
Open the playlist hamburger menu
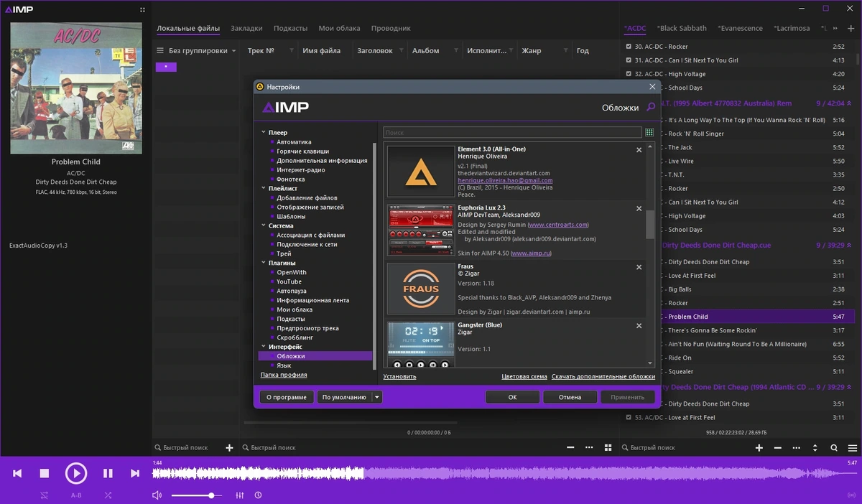click(853, 447)
